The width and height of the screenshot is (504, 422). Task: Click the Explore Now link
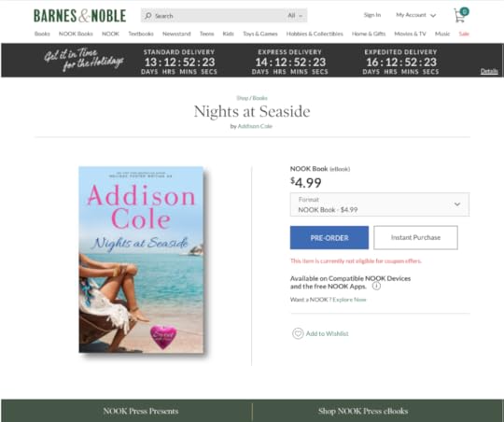click(x=349, y=300)
